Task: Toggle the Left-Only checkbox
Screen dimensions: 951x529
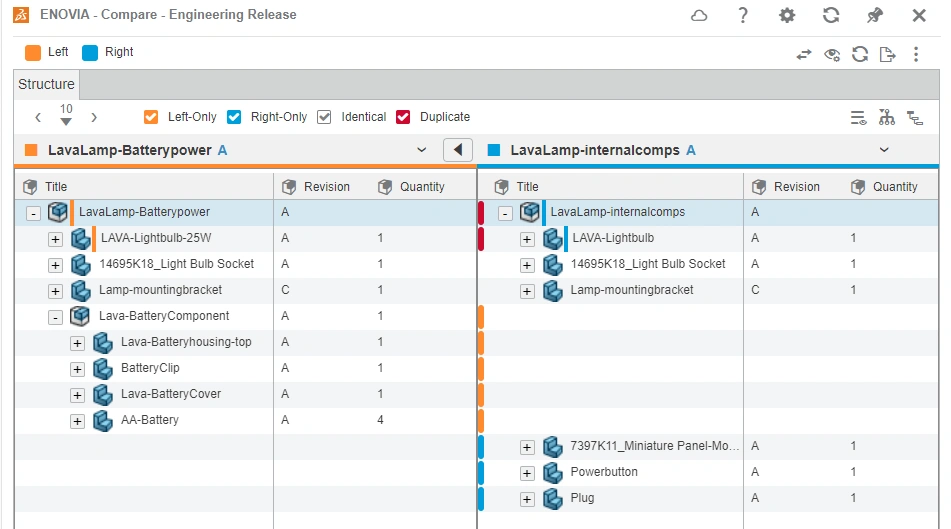Action: 151,117
